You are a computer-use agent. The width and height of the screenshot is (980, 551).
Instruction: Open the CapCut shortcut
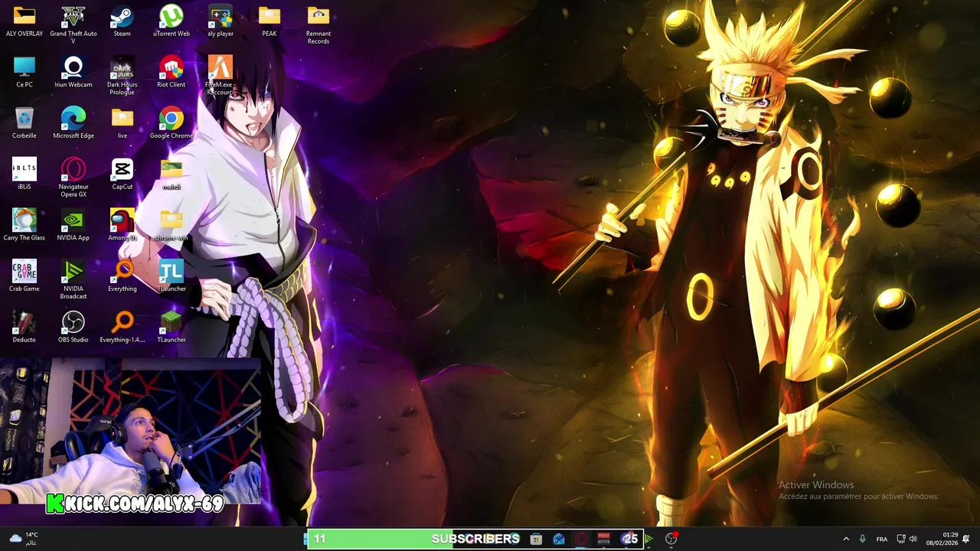pos(122,174)
